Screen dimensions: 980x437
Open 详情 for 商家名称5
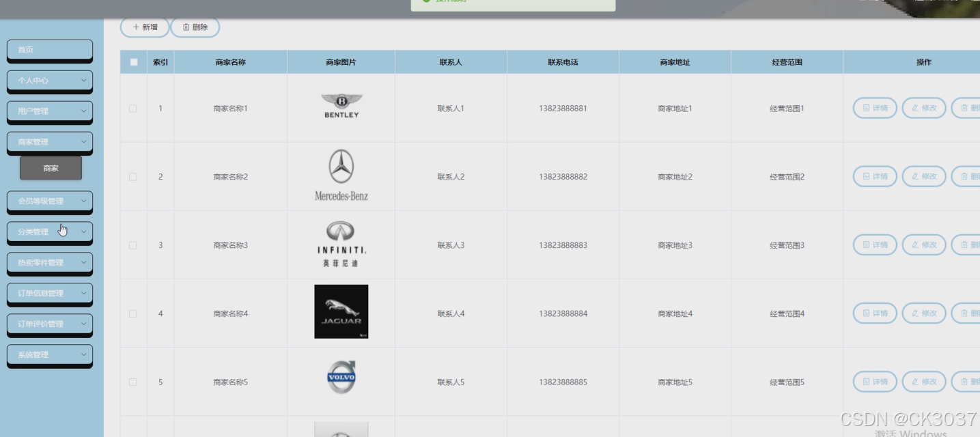[x=875, y=382]
